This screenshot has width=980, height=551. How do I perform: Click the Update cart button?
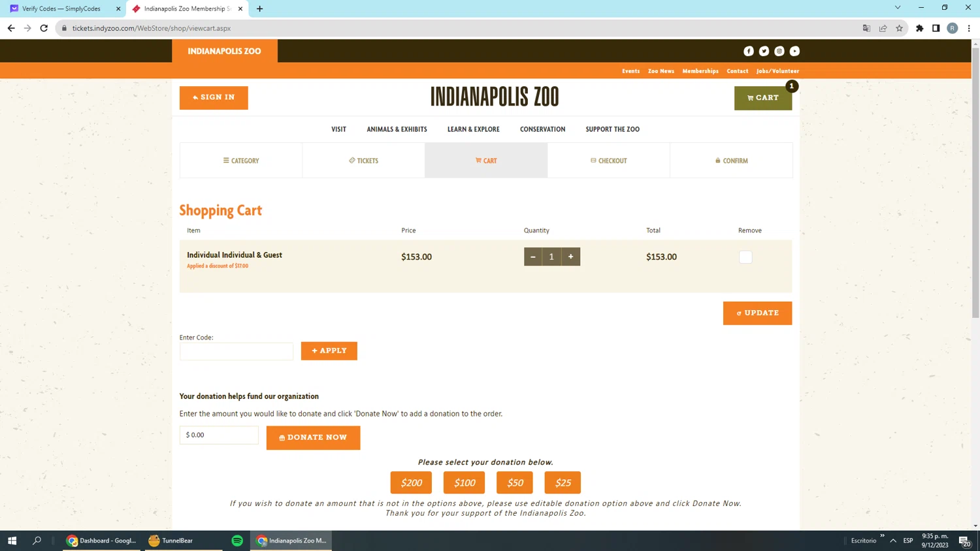(757, 313)
